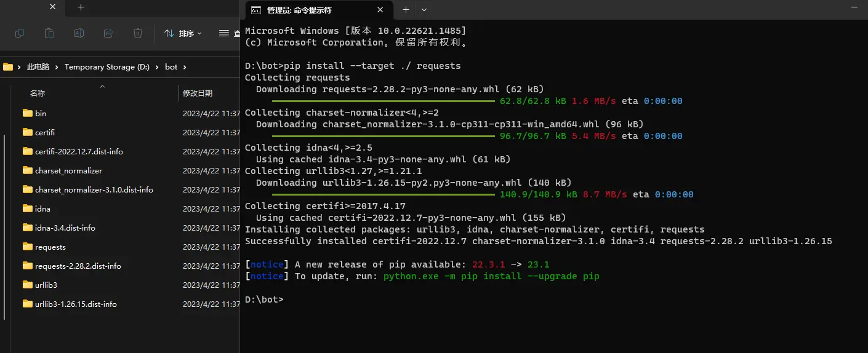Screen dimensions: 868x353
Task: Click the Rename icon in Explorer toolbar
Action: pos(79,33)
